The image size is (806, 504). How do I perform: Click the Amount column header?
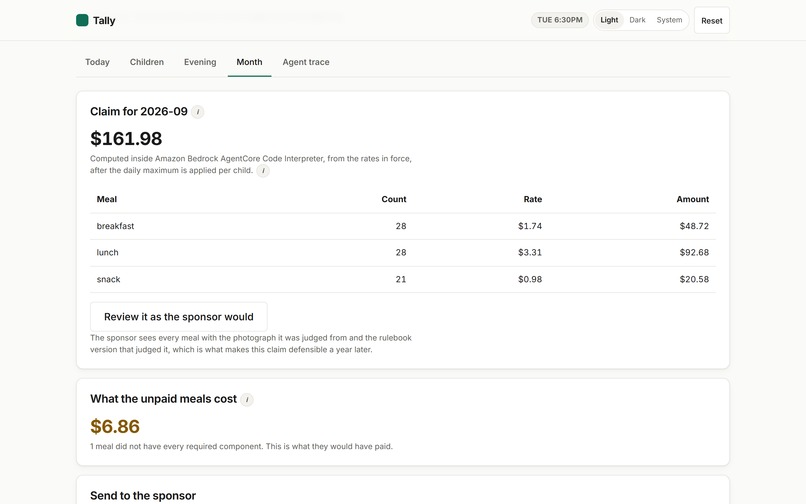(692, 199)
